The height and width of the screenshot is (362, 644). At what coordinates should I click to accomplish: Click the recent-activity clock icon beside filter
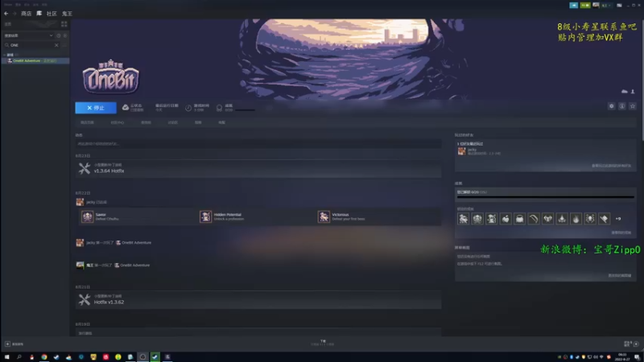58,35
